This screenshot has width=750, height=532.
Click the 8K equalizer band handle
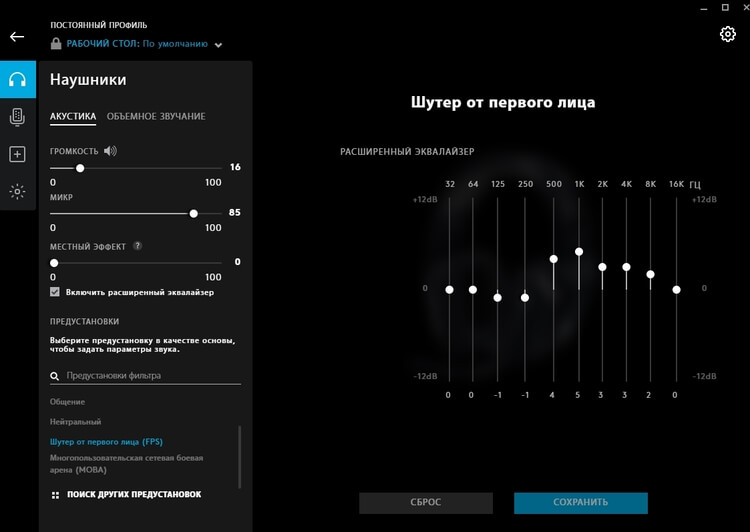[x=650, y=275]
